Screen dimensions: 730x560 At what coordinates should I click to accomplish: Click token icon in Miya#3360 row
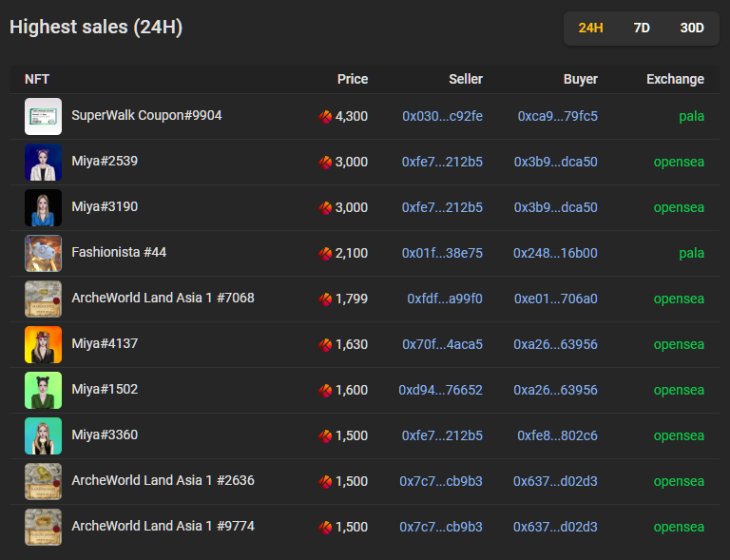[325, 435]
